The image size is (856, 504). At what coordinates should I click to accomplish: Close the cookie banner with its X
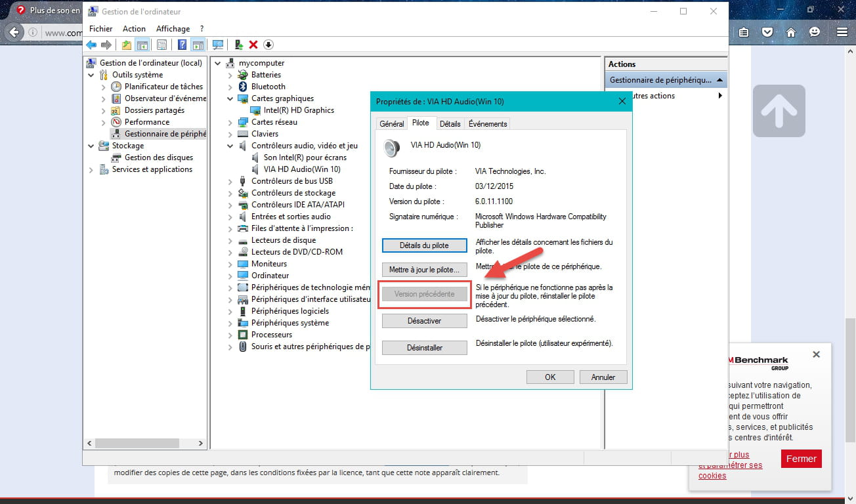pyautogui.click(x=816, y=354)
